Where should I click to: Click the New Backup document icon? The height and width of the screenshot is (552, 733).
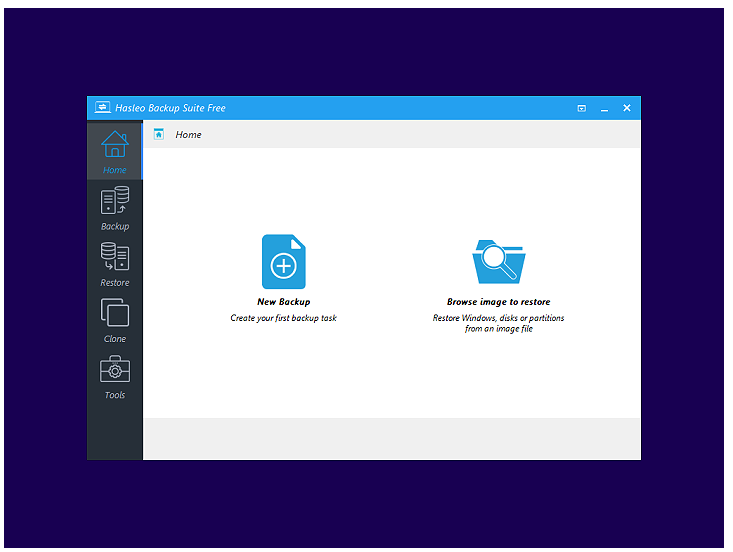pyautogui.click(x=284, y=261)
